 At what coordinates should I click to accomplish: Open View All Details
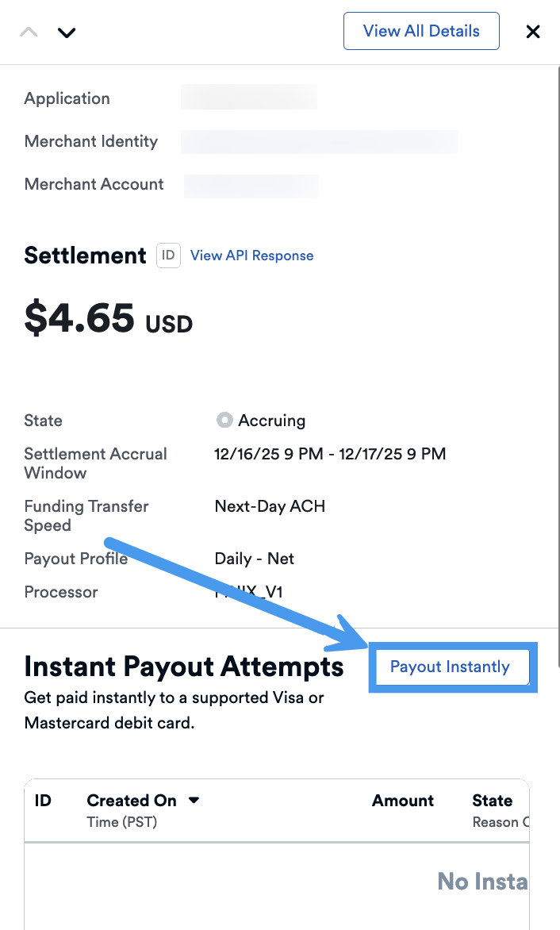coord(421,31)
